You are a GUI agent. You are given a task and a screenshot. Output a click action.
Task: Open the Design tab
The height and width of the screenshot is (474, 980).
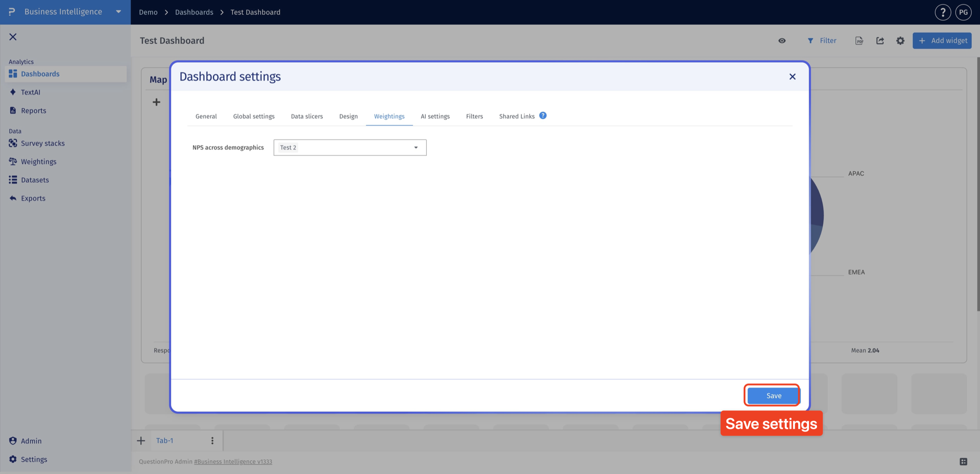348,116
